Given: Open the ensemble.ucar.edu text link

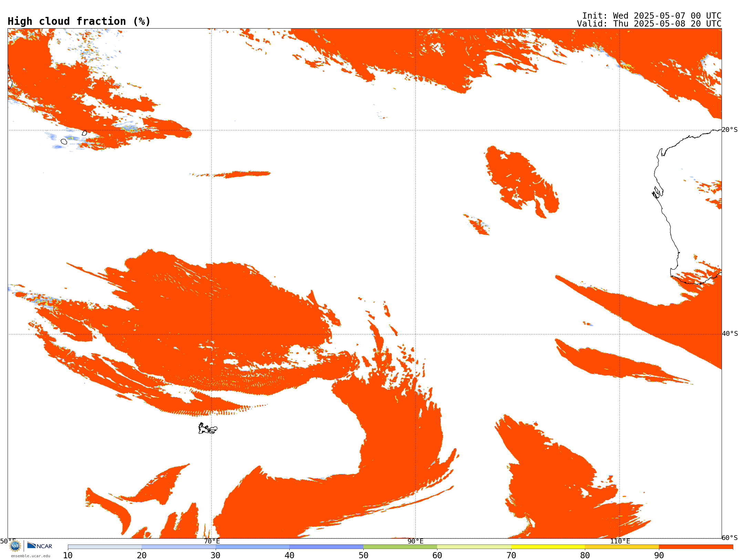Looking at the screenshot, I should coord(30,556).
